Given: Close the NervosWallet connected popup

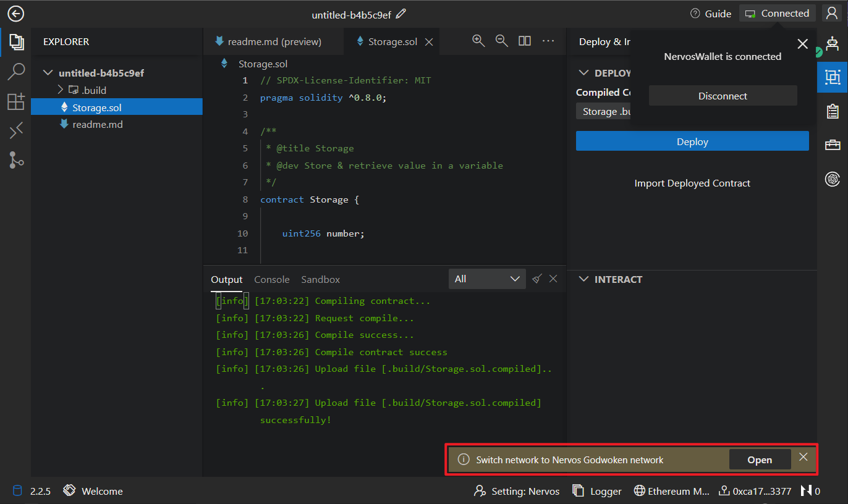Looking at the screenshot, I should [x=803, y=44].
